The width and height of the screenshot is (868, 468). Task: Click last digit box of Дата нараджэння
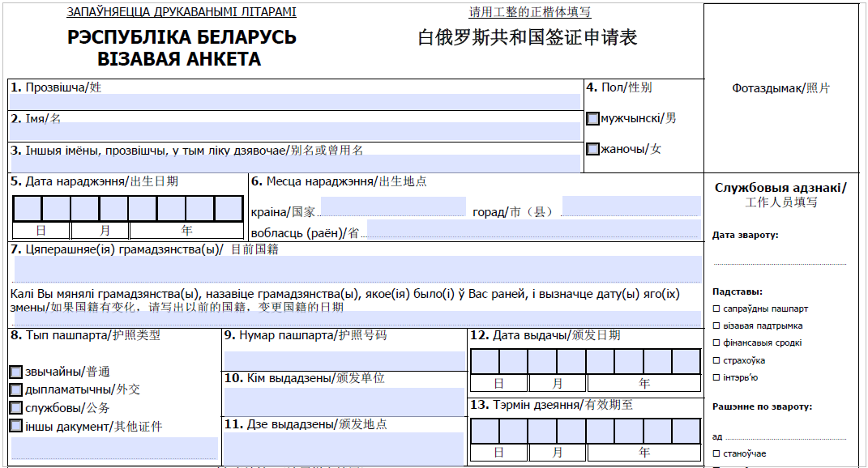click(229, 209)
